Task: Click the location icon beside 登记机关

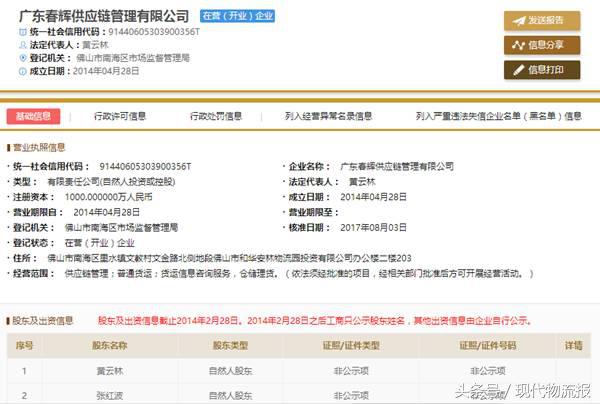Action: coord(23,58)
